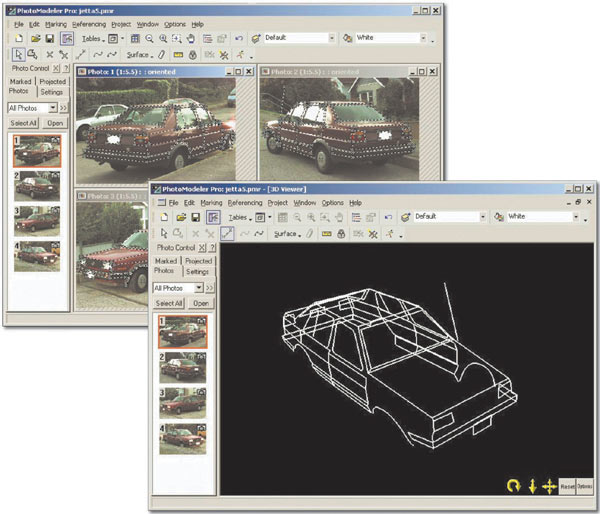Click undo arrow in back window toolbar

(x=239, y=38)
